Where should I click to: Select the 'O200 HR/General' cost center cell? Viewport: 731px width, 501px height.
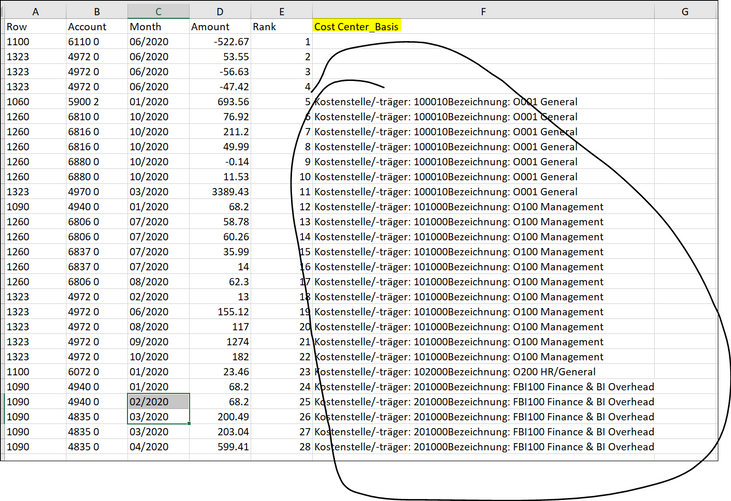483,371
